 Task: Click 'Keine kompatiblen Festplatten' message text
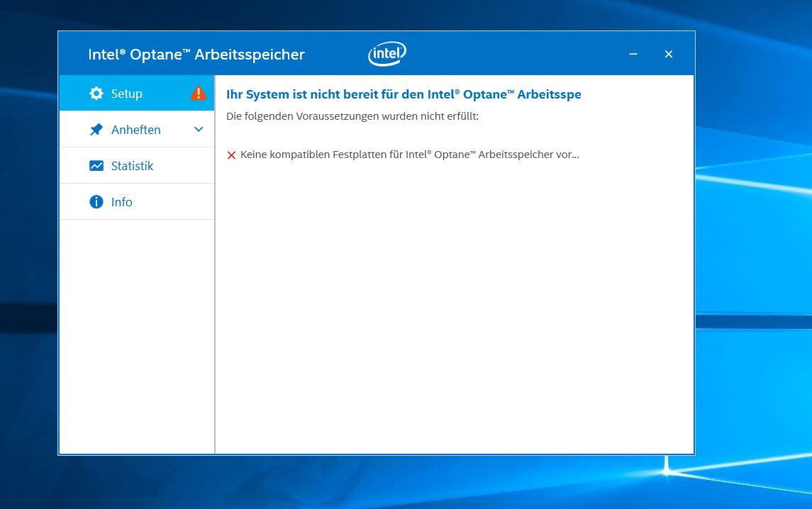[x=410, y=155]
